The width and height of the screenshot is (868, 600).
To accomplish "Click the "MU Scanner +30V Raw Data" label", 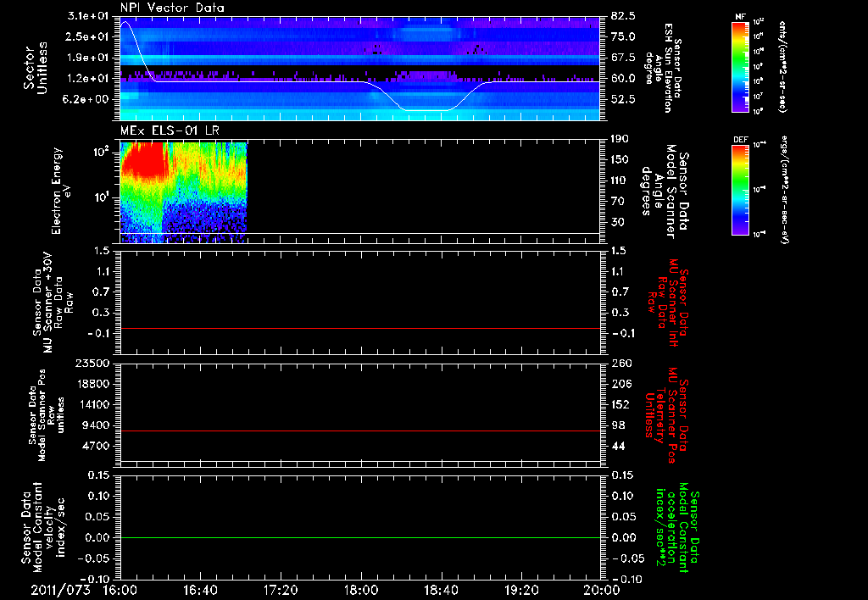I will (53, 303).
